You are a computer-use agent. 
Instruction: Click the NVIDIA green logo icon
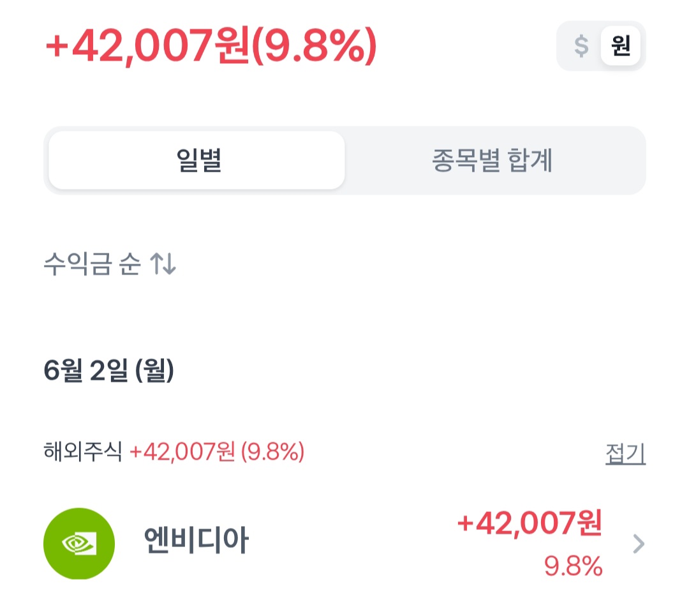pos(79,544)
